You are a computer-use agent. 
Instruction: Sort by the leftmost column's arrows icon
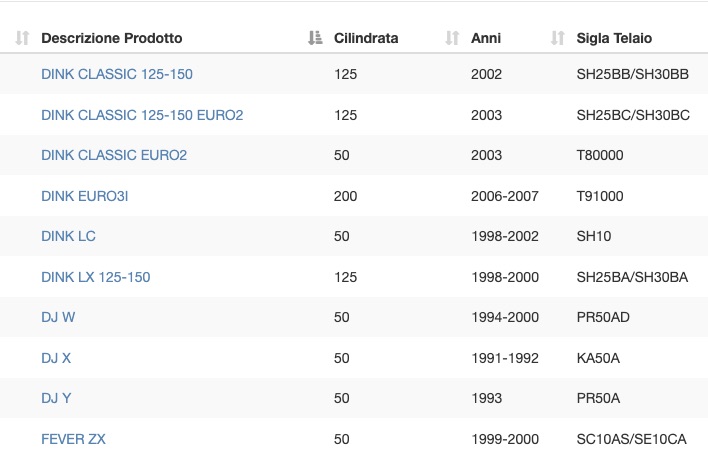click(x=22, y=38)
